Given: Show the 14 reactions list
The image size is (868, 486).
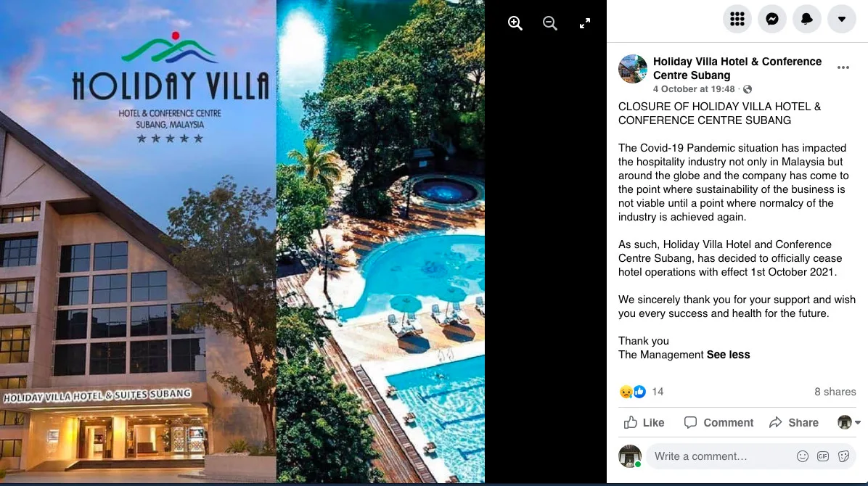Looking at the screenshot, I should tap(641, 392).
